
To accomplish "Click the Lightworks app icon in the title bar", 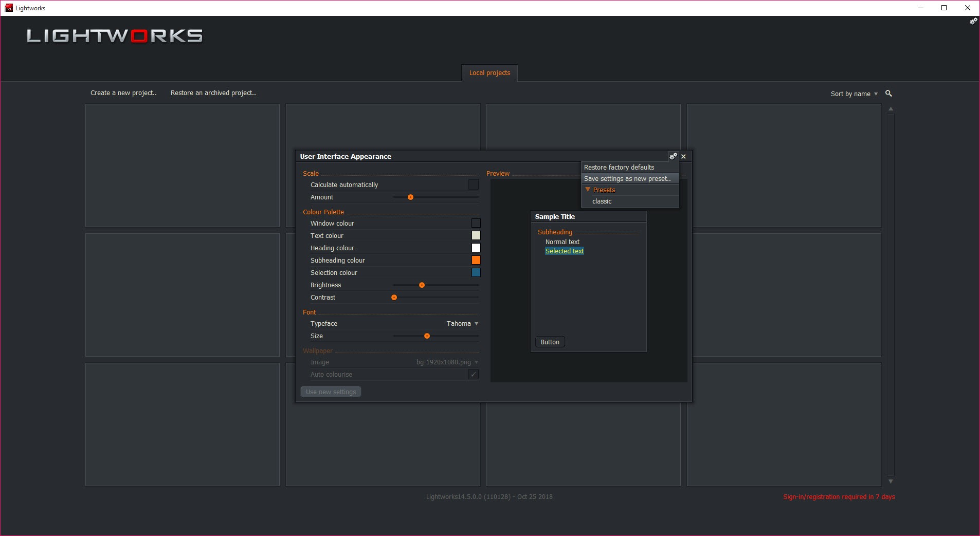I will (9, 8).
